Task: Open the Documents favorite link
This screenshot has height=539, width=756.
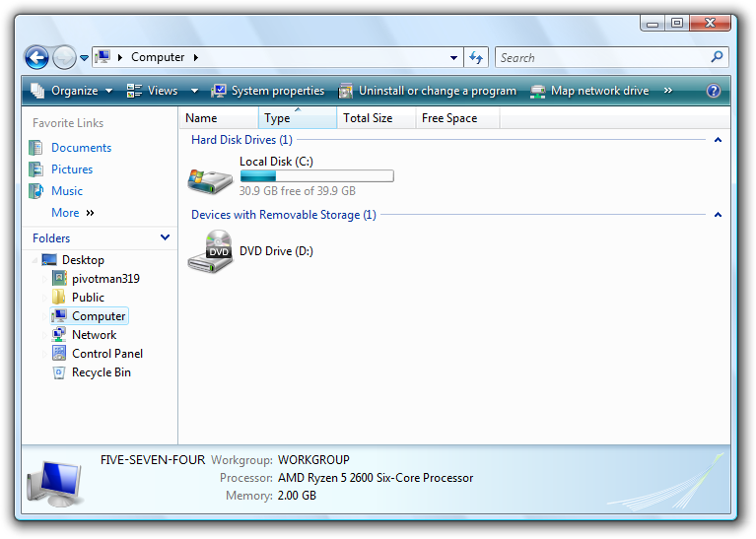Action: click(x=82, y=148)
